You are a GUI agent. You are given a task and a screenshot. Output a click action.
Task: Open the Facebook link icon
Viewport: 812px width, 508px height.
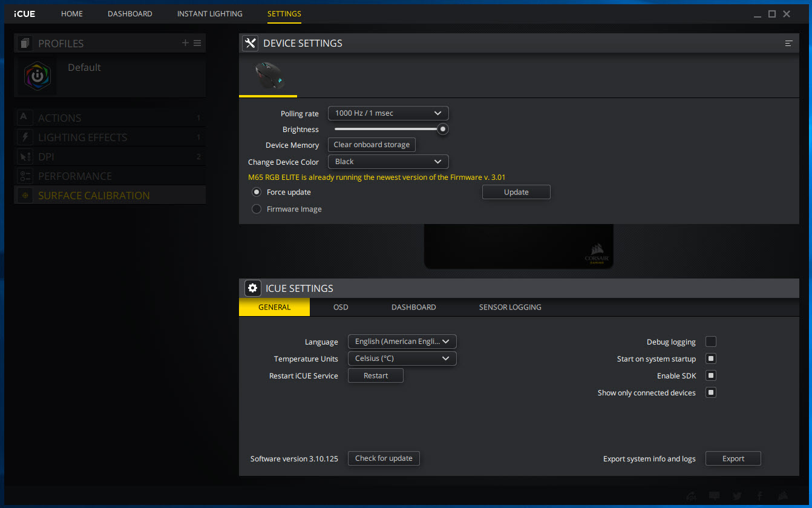pos(759,496)
